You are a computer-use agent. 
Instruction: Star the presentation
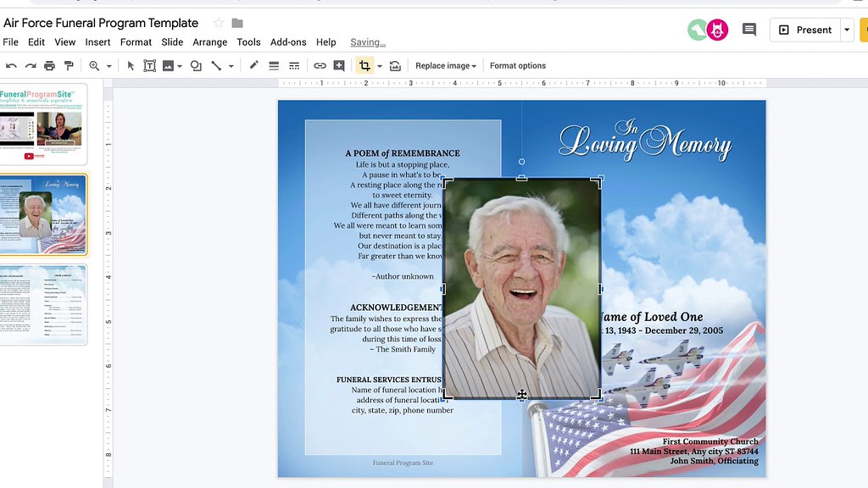point(219,23)
